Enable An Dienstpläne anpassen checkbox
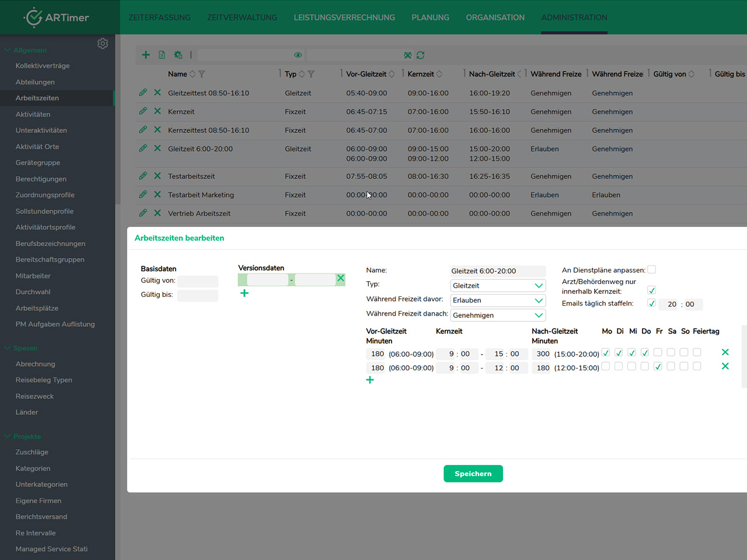 652,269
